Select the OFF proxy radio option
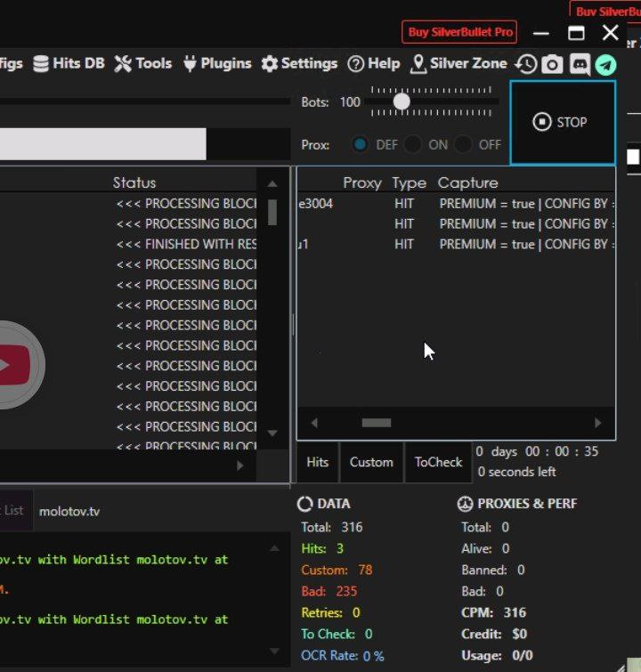This screenshot has width=641, height=672. [x=463, y=144]
